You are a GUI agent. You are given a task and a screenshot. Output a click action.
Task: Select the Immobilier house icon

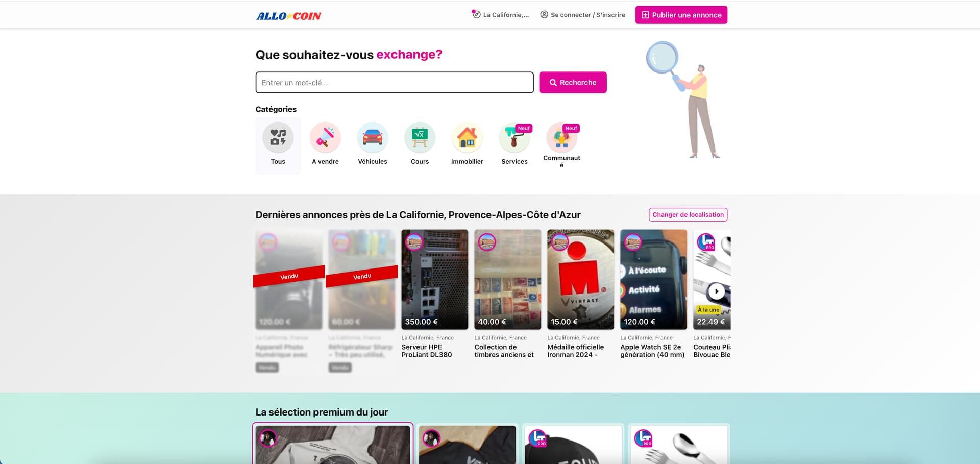pyautogui.click(x=467, y=137)
